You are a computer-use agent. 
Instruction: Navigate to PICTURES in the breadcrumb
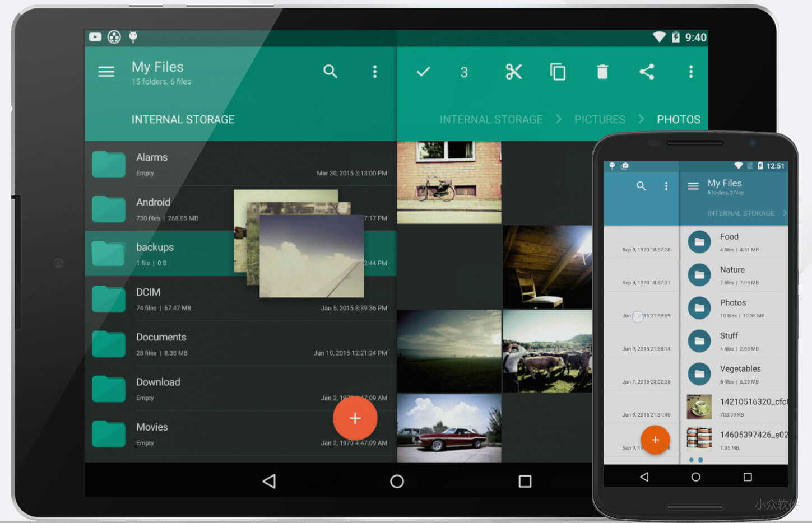coord(600,119)
